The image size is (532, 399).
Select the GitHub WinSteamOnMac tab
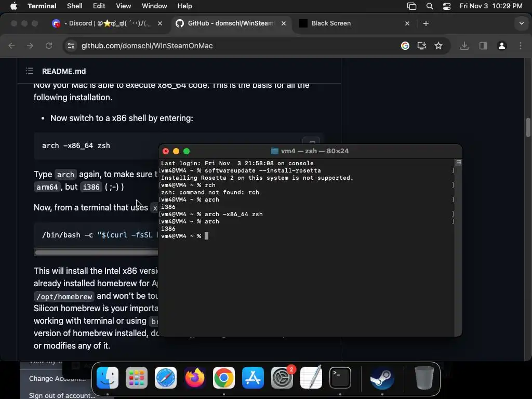pos(231,23)
